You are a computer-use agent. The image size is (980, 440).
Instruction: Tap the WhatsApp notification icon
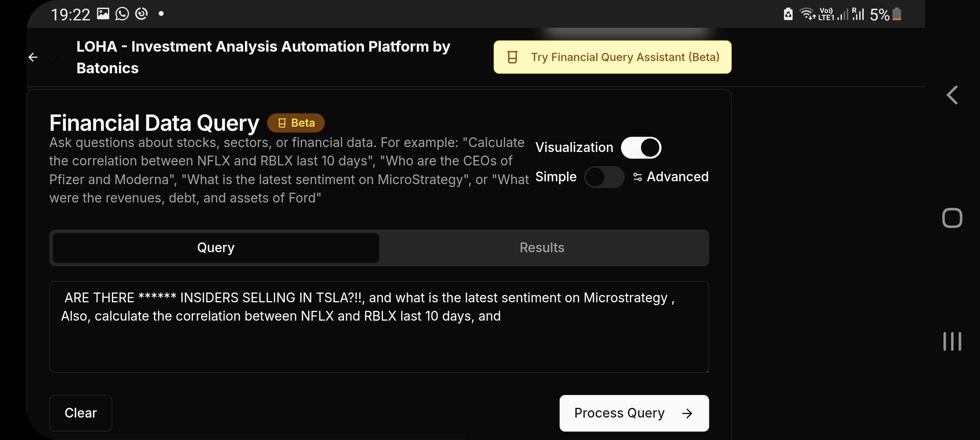coord(122,14)
